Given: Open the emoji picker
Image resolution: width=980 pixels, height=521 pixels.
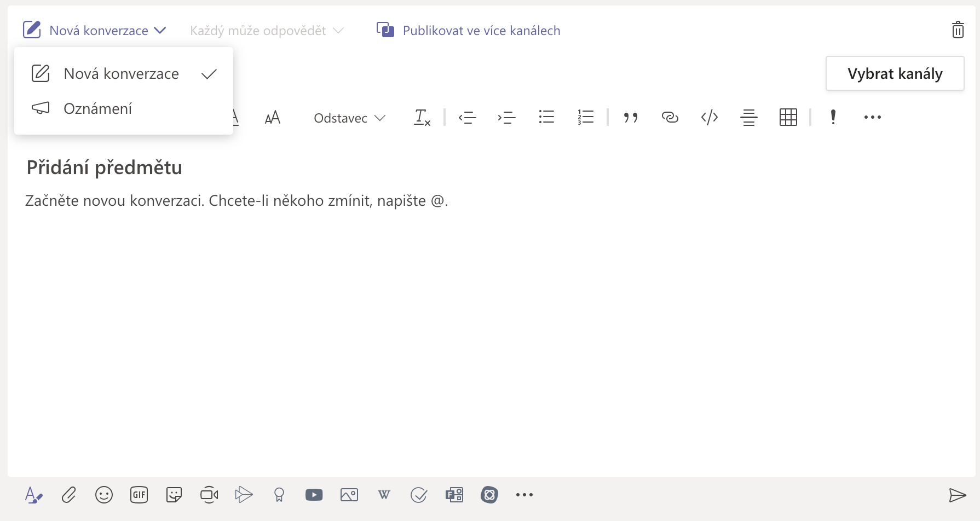Looking at the screenshot, I should tap(104, 495).
